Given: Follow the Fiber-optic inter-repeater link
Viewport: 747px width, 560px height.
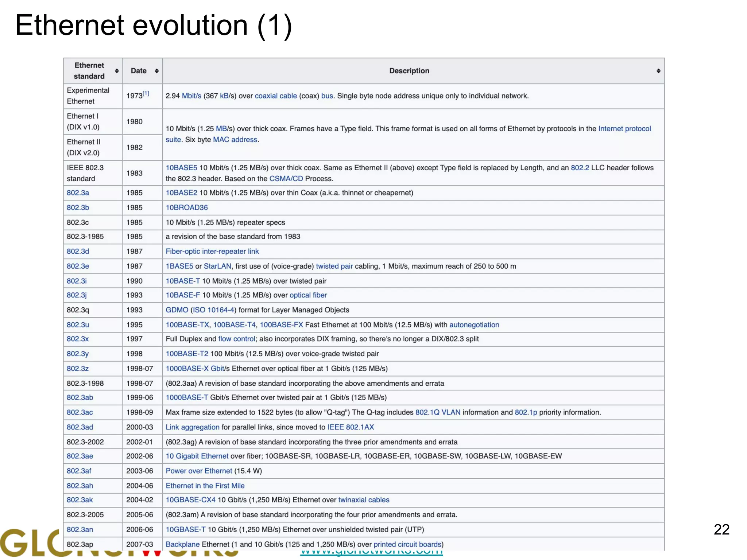Looking at the screenshot, I should [x=212, y=251].
